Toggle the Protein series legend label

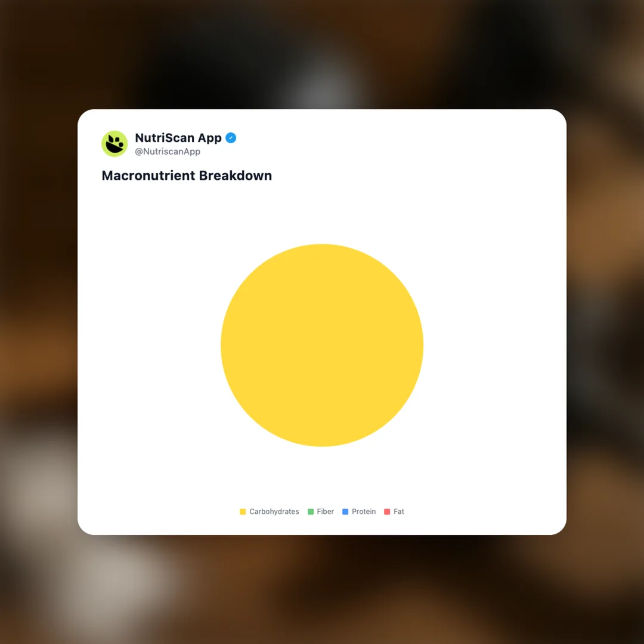pos(364,512)
